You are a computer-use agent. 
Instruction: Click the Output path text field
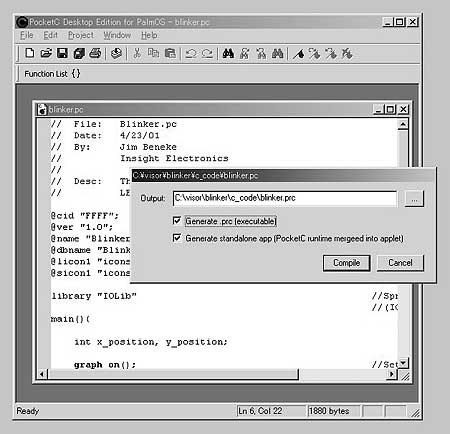coord(285,198)
